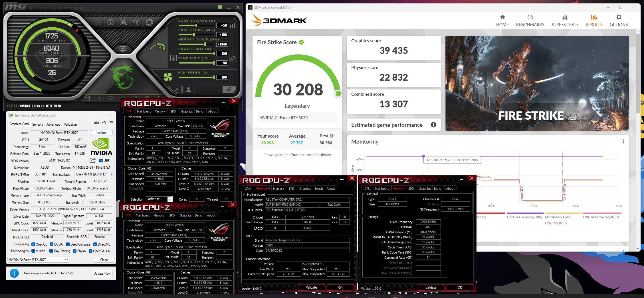Adjust Afterburner Core Voltage slider
644x298 pixels.
(197, 25)
